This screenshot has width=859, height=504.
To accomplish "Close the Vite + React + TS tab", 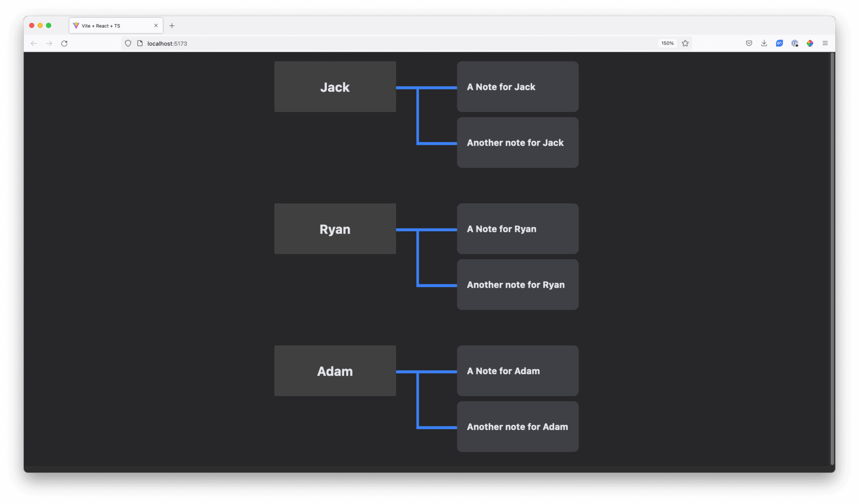I will pos(156,26).
